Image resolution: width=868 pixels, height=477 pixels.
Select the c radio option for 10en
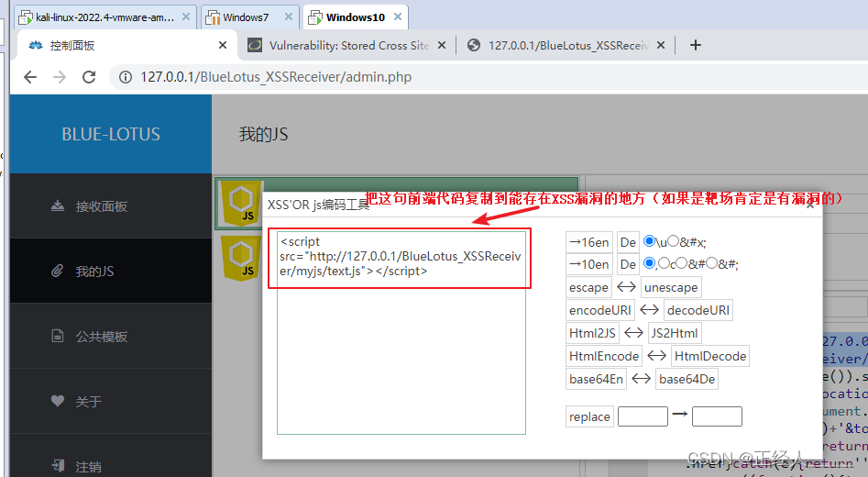click(664, 263)
